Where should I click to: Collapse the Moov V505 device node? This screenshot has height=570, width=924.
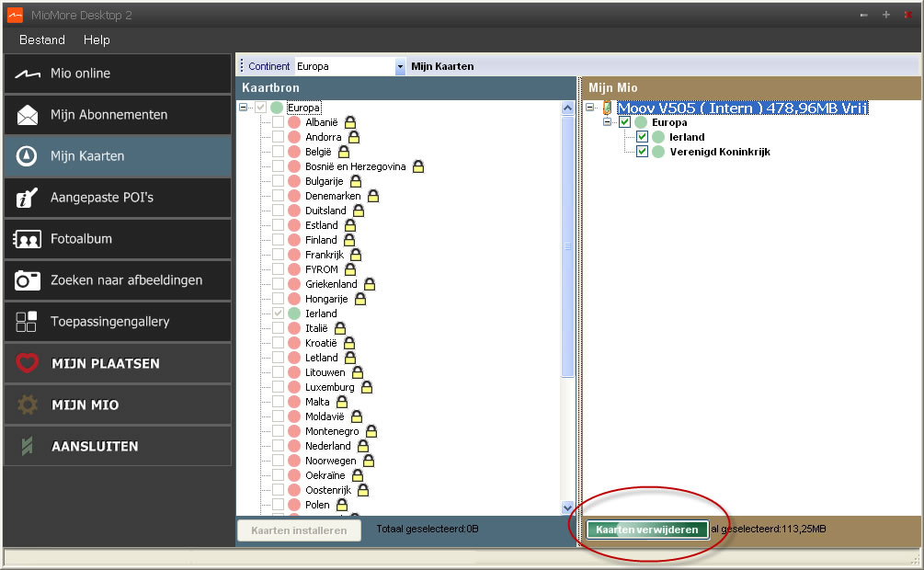coord(589,108)
